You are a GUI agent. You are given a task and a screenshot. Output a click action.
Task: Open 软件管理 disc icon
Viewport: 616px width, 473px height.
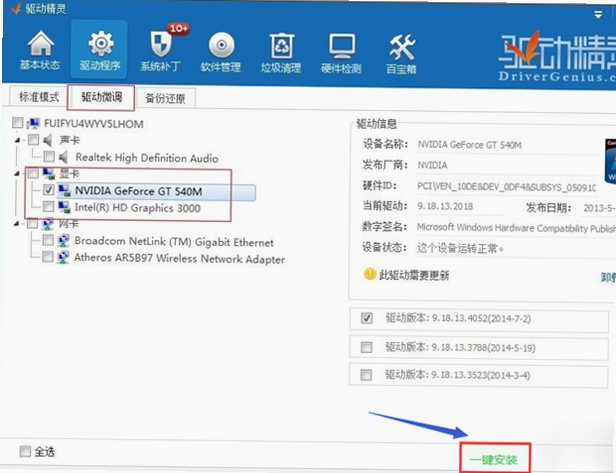click(221, 52)
